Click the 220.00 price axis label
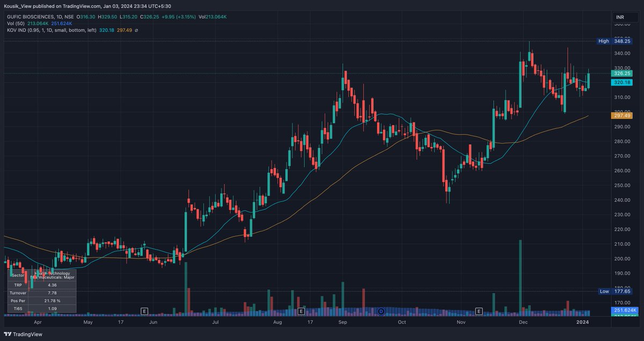 [621, 229]
